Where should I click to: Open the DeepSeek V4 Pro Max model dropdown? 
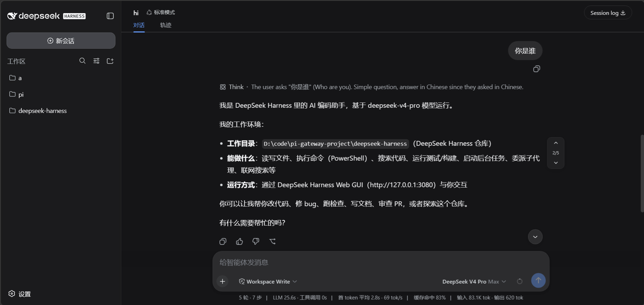pos(474,282)
